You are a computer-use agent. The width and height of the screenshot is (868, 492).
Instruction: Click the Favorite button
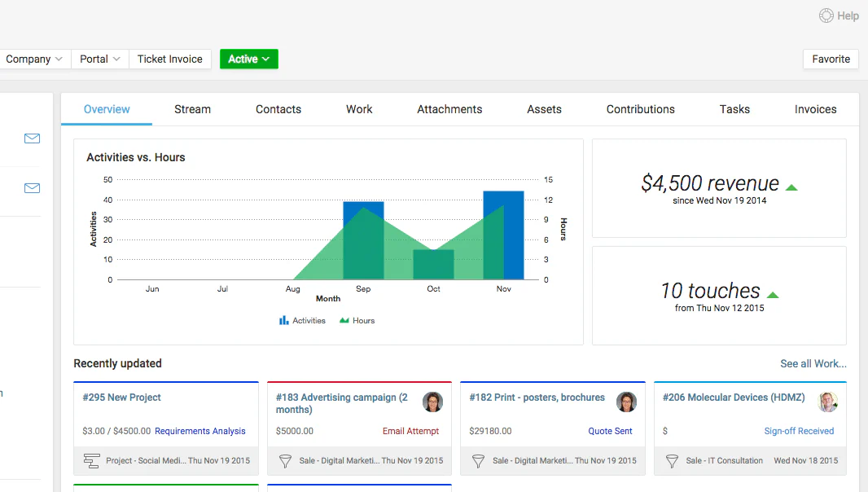tap(831, 59)
